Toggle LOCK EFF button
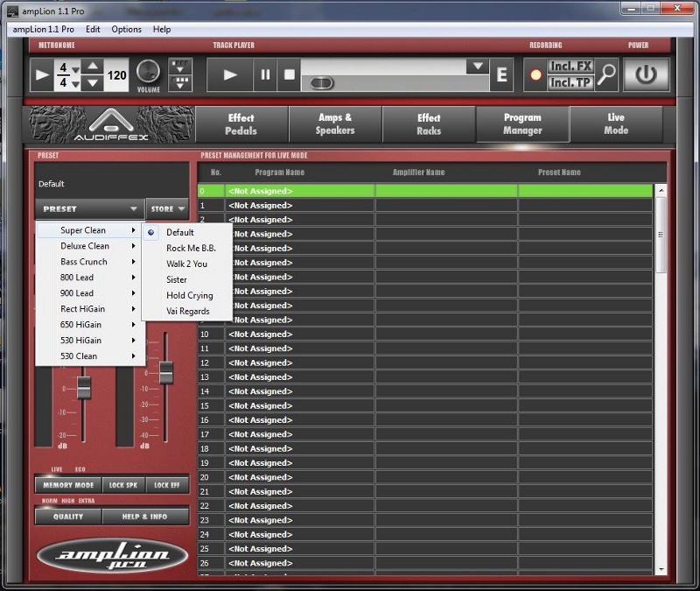The width and height of the screenshot is (700, 591). (167, 485)
